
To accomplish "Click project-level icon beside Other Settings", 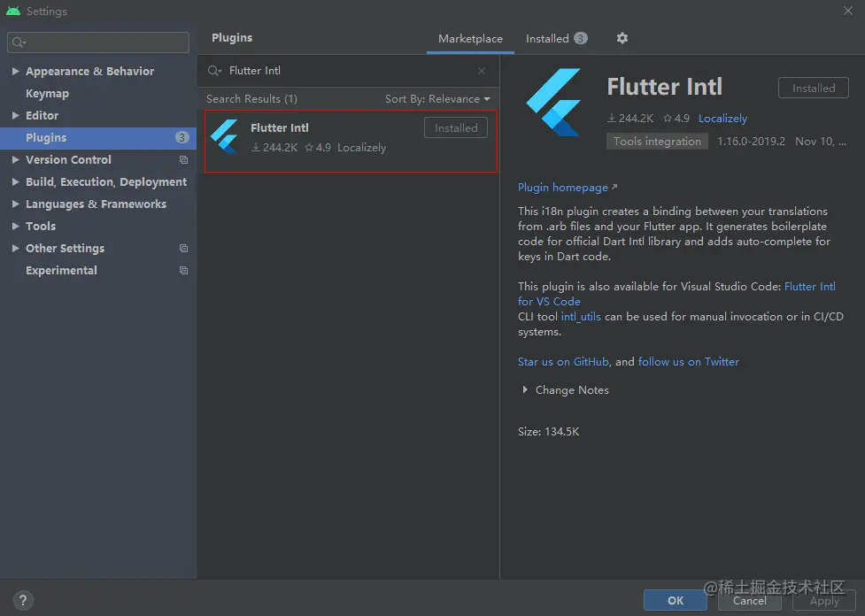I will pos(183,249).
